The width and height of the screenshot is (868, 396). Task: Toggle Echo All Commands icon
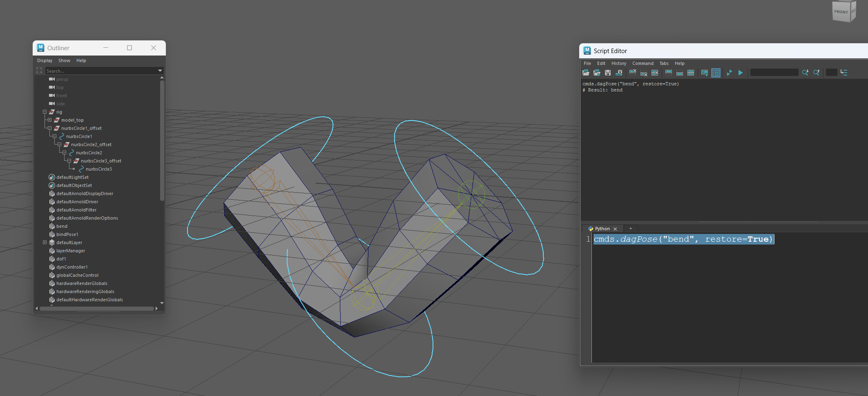(705, 73)
